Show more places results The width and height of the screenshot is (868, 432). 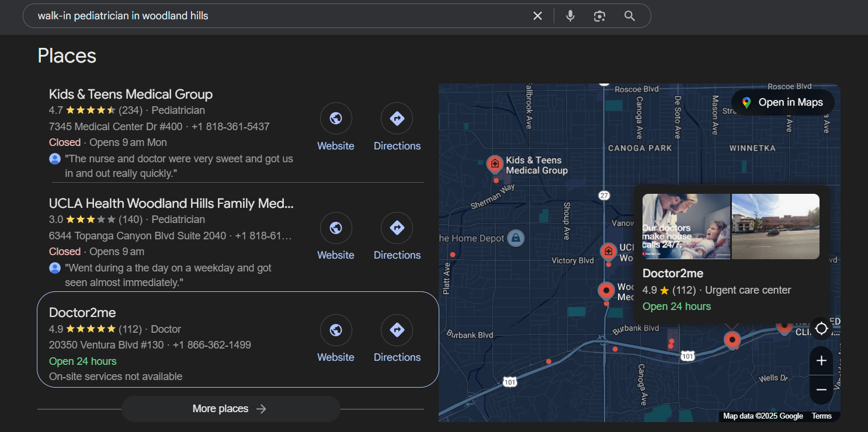(230, 409)
